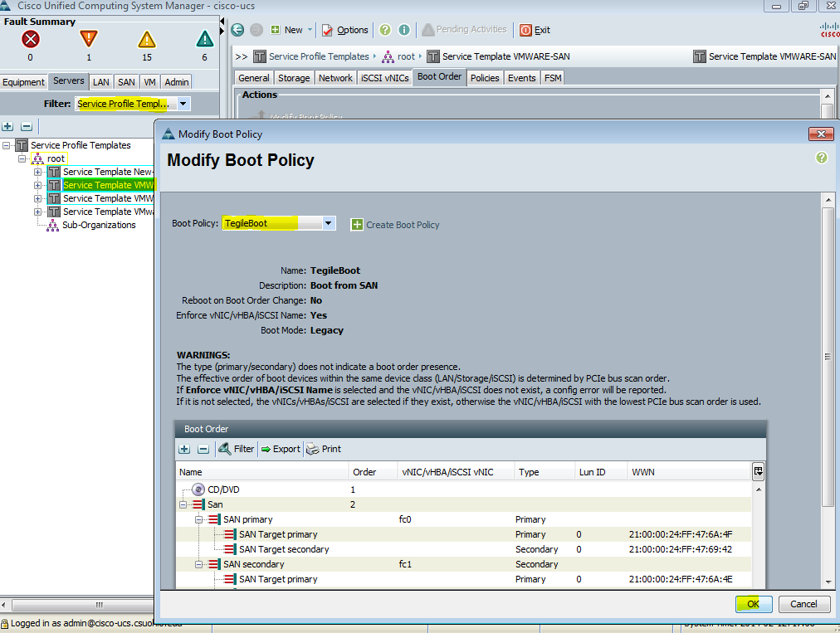Collapse the SAN primary tree node

pyautogui.click(x=199, y=519)
